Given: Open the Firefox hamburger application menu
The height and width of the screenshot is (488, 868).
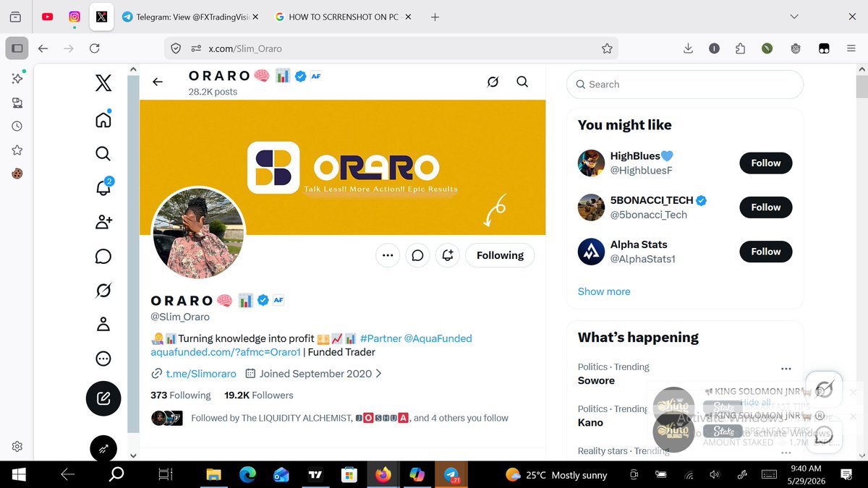Looking at the screenshot, I should [x=851, y=48].
